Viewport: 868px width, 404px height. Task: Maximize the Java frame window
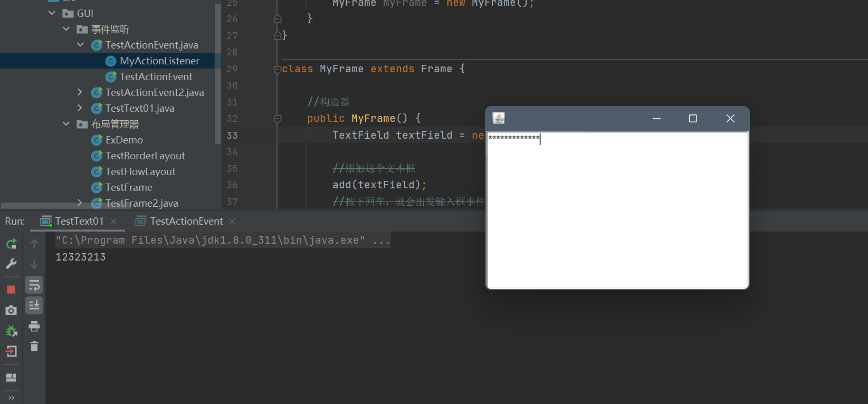click(693, 118)
